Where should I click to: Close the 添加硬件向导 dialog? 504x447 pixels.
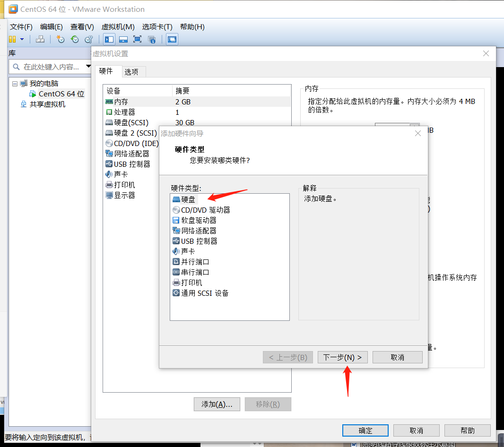coord(418,133)
